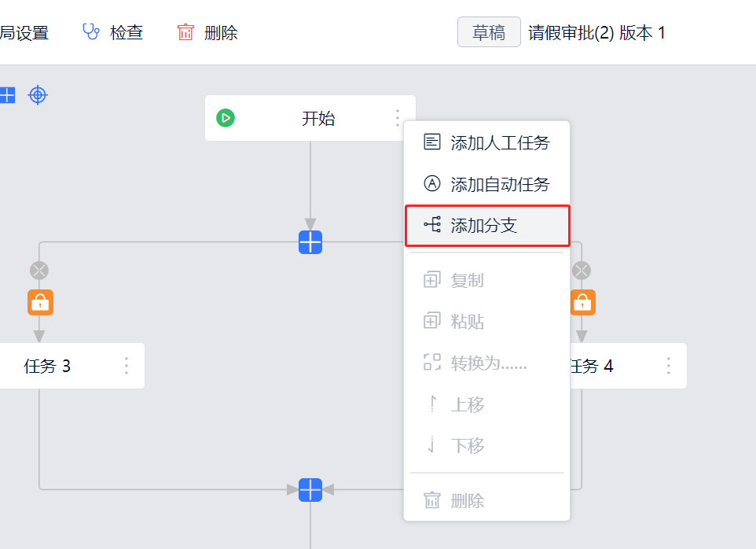Remove left branch with gray X circle
This screenshot has width=756, height=549.
point(39,271)
